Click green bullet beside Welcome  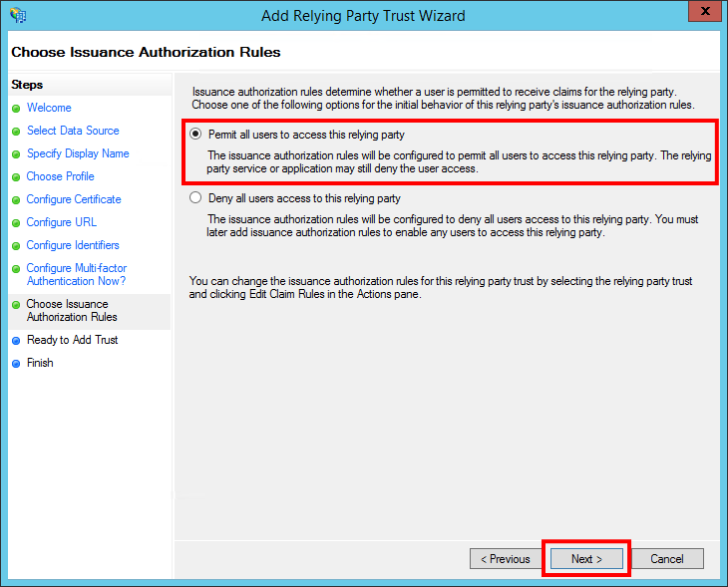(16, 109)
